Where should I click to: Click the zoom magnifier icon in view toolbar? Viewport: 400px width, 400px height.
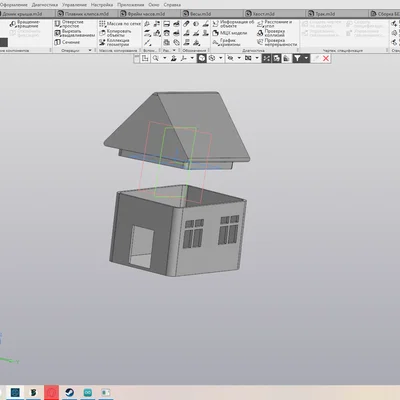tap(156, 58)
